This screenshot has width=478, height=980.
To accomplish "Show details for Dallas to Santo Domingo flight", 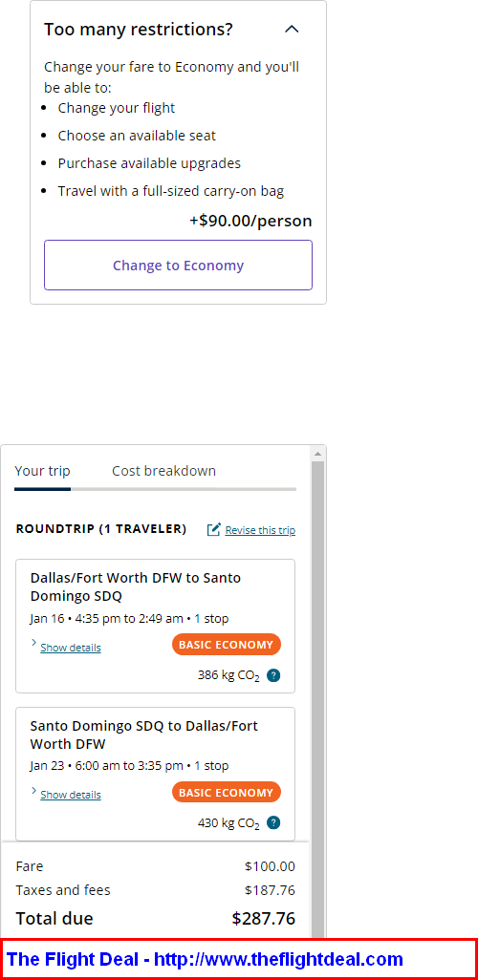I will 71,648.
